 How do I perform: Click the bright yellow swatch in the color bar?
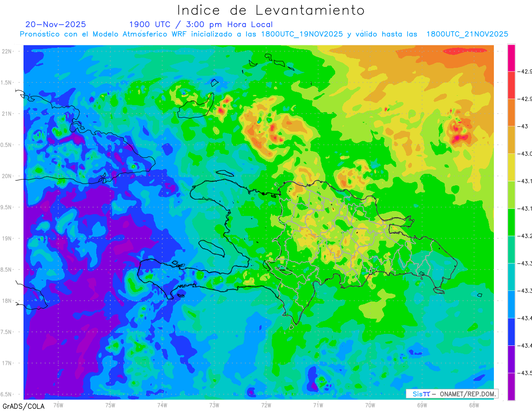[511, 167]
